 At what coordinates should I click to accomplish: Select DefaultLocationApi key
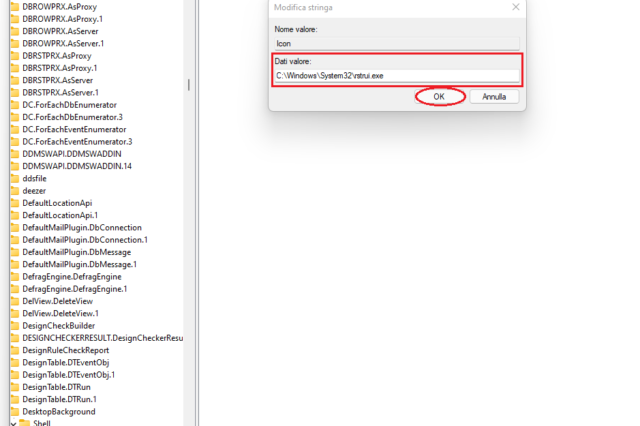point(57,203)
